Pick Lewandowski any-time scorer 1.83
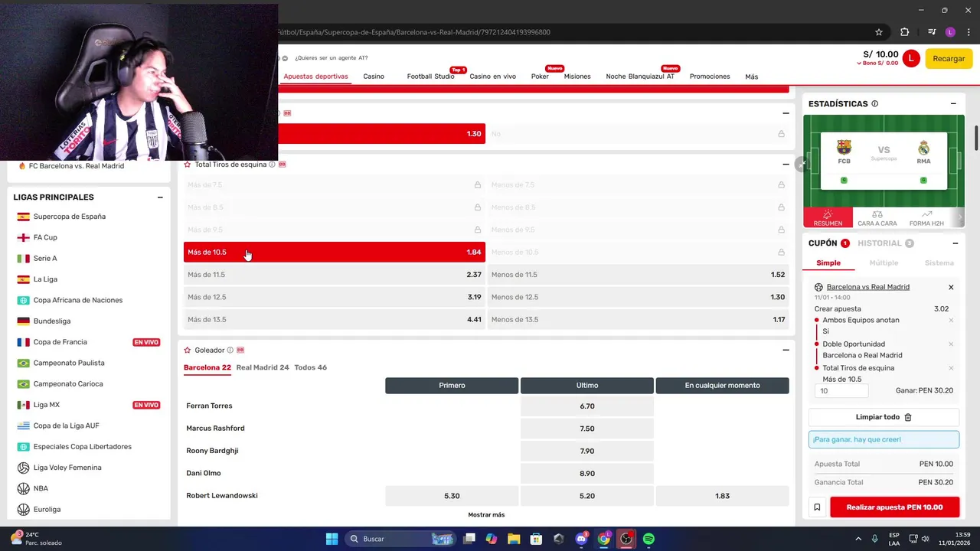This screenshot has height=551, width=980. coord(722,496)
